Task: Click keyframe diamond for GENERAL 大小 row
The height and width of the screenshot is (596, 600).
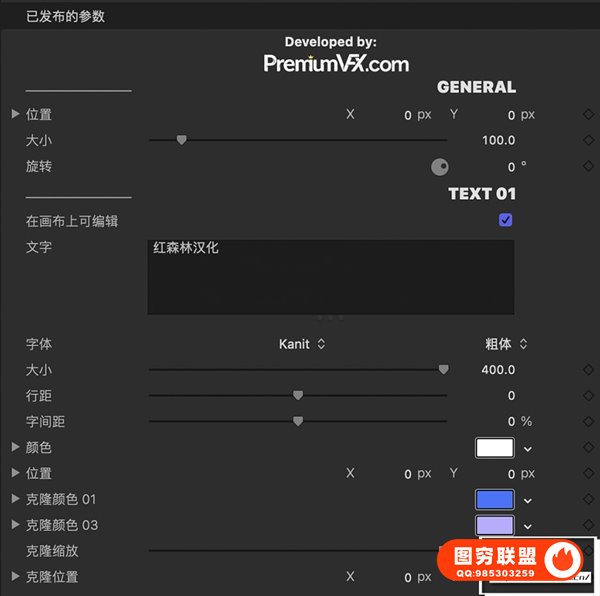Action: pyautogui.click(x=588, y=141)
